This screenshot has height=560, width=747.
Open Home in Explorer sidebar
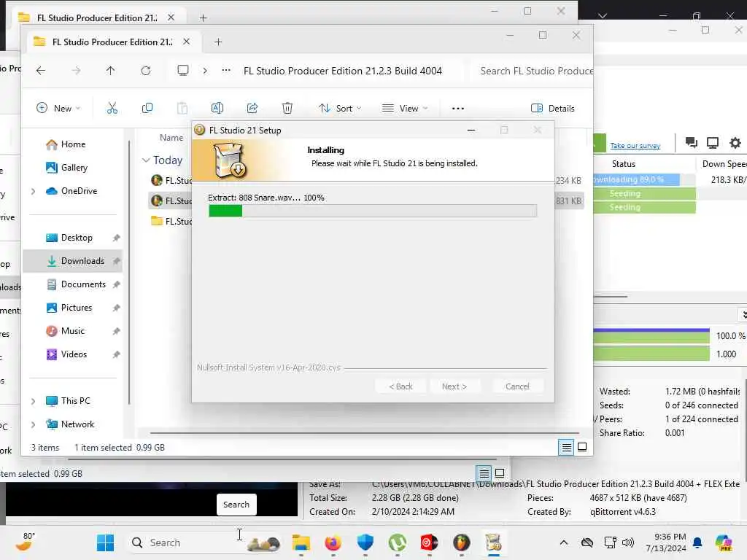72,144
